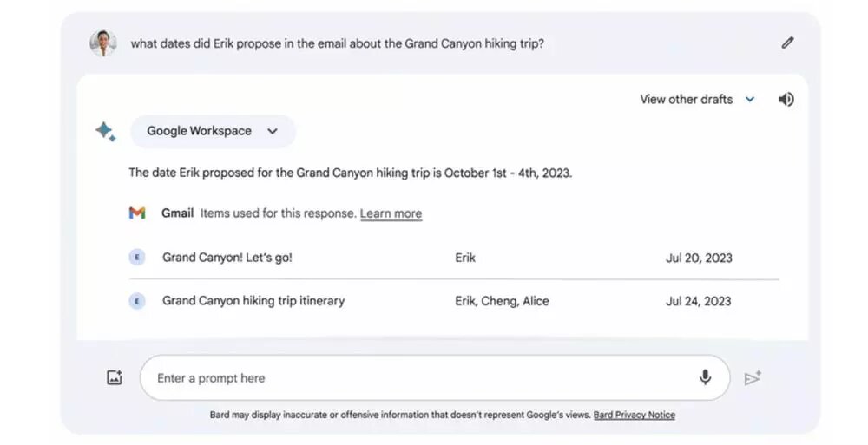Open the Grand Canyon hiking trip itinerary email

coord(253,301)
